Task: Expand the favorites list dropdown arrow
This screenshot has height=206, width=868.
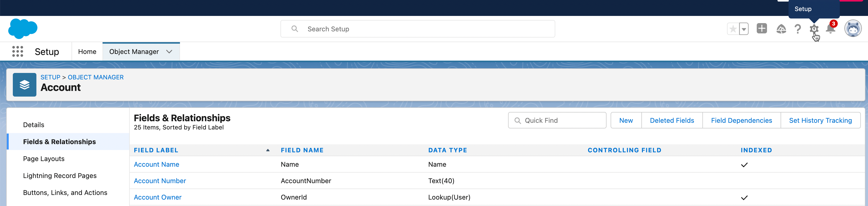Action: [744, 29]
